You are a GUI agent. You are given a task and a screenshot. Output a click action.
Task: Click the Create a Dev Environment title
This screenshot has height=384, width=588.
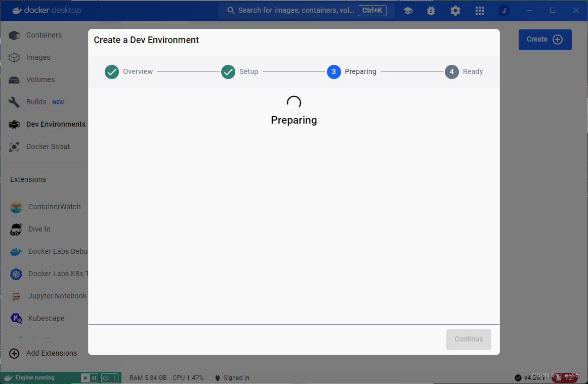pos(146,40)
